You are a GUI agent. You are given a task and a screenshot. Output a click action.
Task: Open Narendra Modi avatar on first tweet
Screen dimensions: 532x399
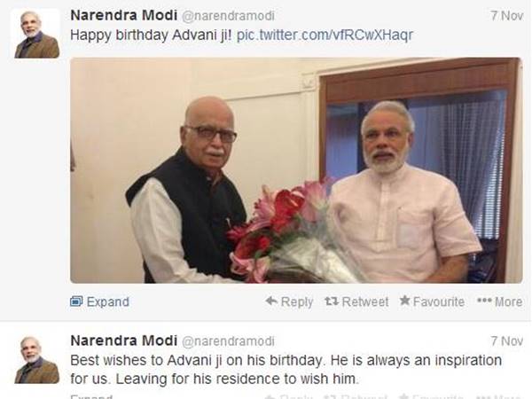(36, 34)
